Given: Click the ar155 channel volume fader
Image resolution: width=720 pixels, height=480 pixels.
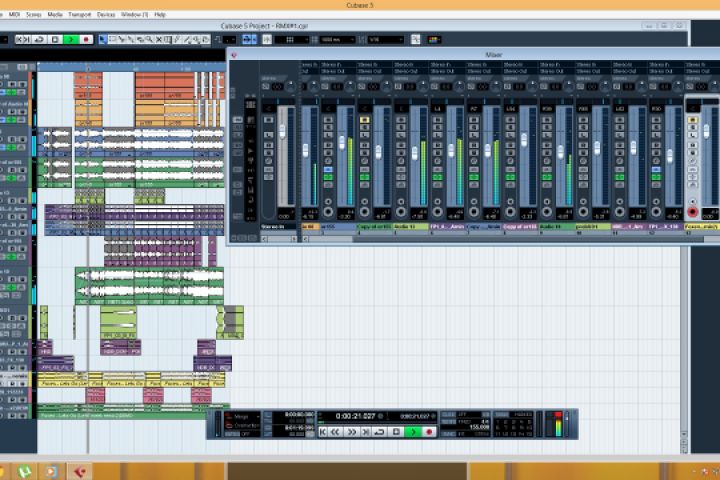Looking at the screenshot, I should (342, 142).
